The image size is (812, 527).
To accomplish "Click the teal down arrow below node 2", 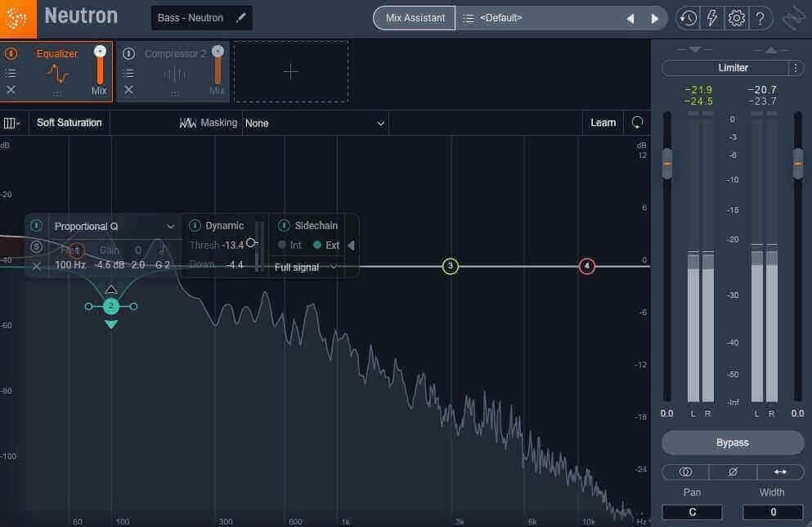I will click(111, 324).
